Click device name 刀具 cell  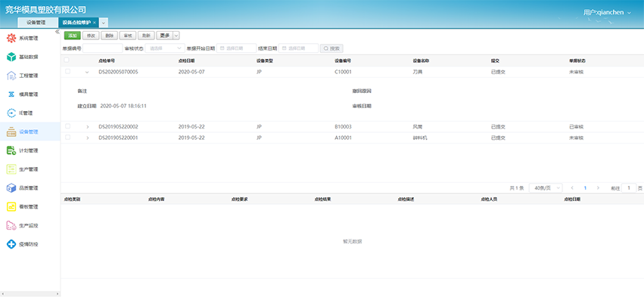tap(417, 72)
